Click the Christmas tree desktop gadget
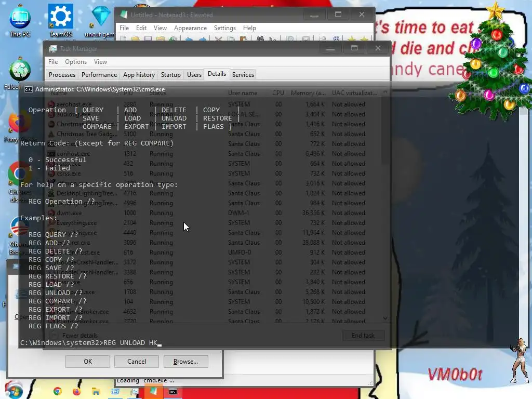Screen dimensions: 532x399 [x=491, y=61]
